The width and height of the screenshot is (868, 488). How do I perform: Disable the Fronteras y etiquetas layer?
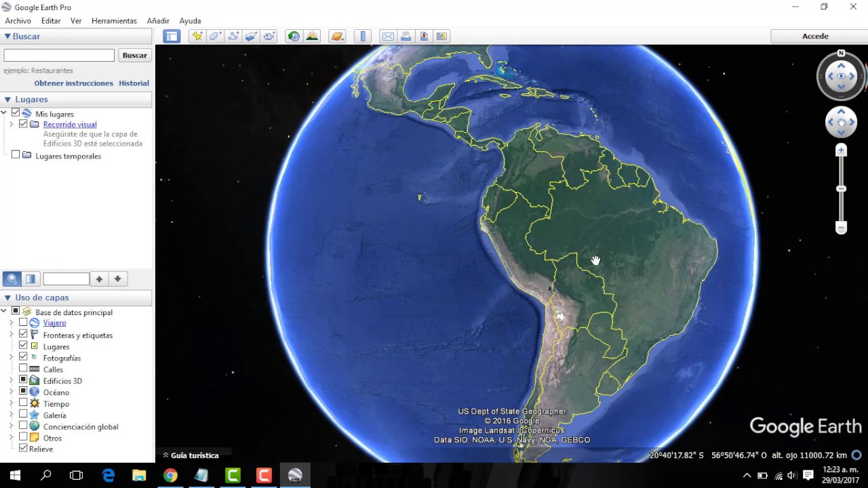coord(23,334)
